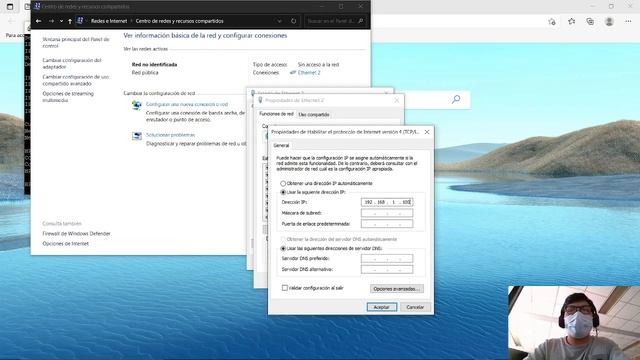The width and height of the screenshot is (640, 360).
Task: Click the Edge tab actions icon
Action: pos(10,7)
